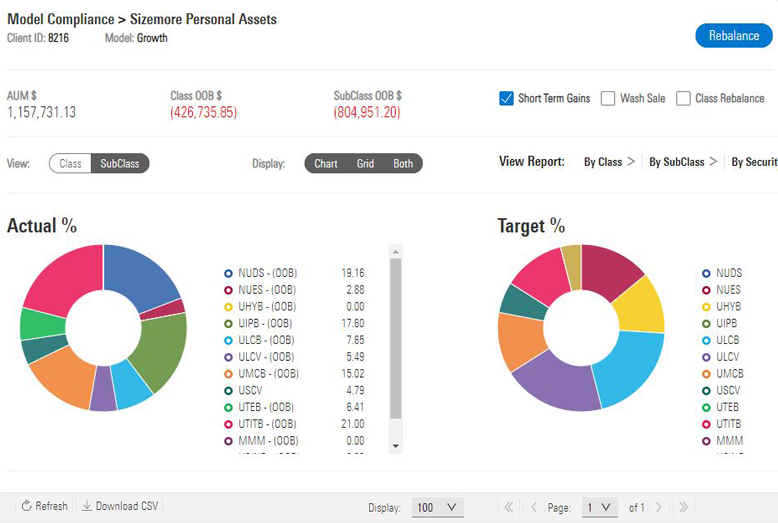Screen dimensions: 778x523
Task: Set Display mode to Chart
Action: pos(326,163)
